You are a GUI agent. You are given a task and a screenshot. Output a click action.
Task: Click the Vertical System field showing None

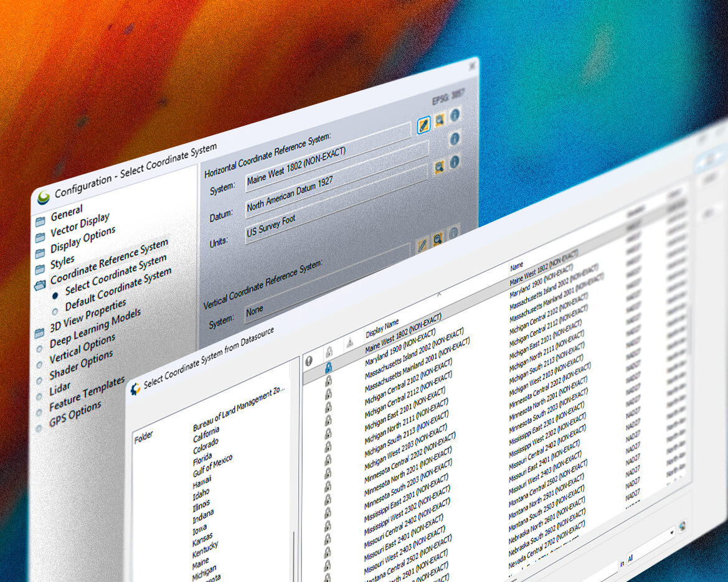328,283
